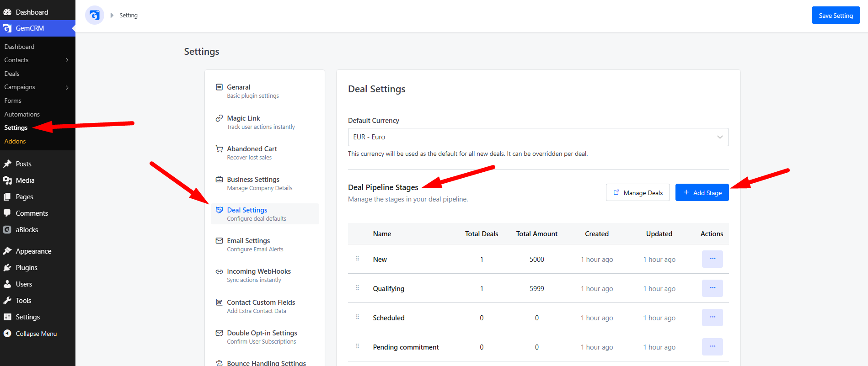Image resolution: width=868 pixels, height=366 pixels.
Task: Open WordPress Users menu
Action: 24,284
